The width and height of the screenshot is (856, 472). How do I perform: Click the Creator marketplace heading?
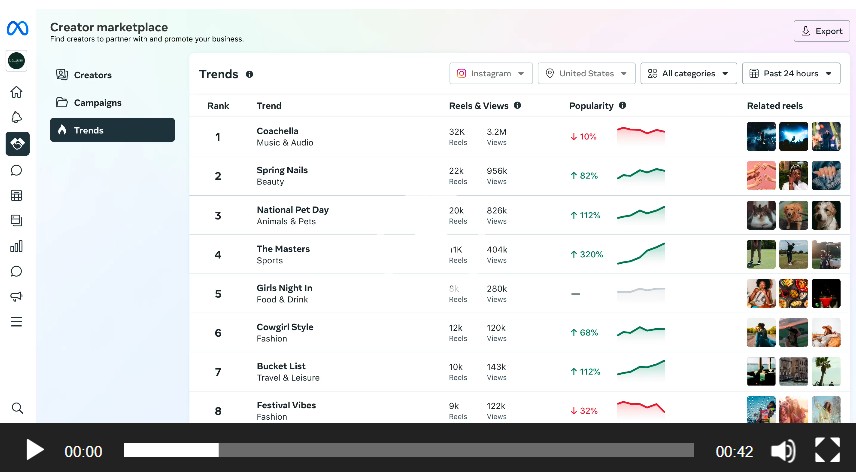tap(109, 27)
